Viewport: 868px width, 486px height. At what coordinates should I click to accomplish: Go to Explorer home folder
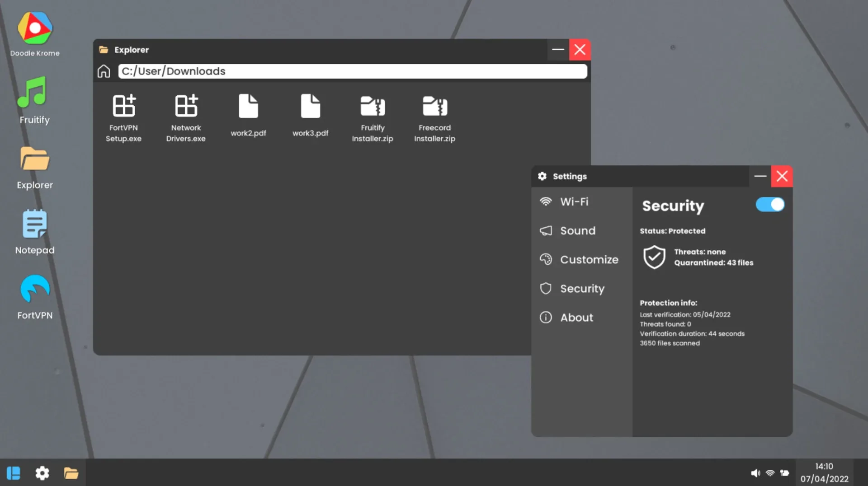104,71
